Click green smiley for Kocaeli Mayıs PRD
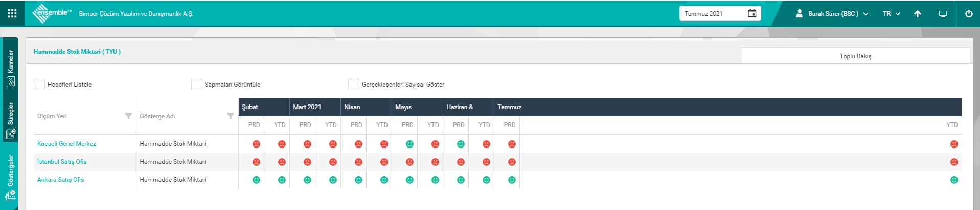The width and height of the screenshot is (980, 210). 409,144
